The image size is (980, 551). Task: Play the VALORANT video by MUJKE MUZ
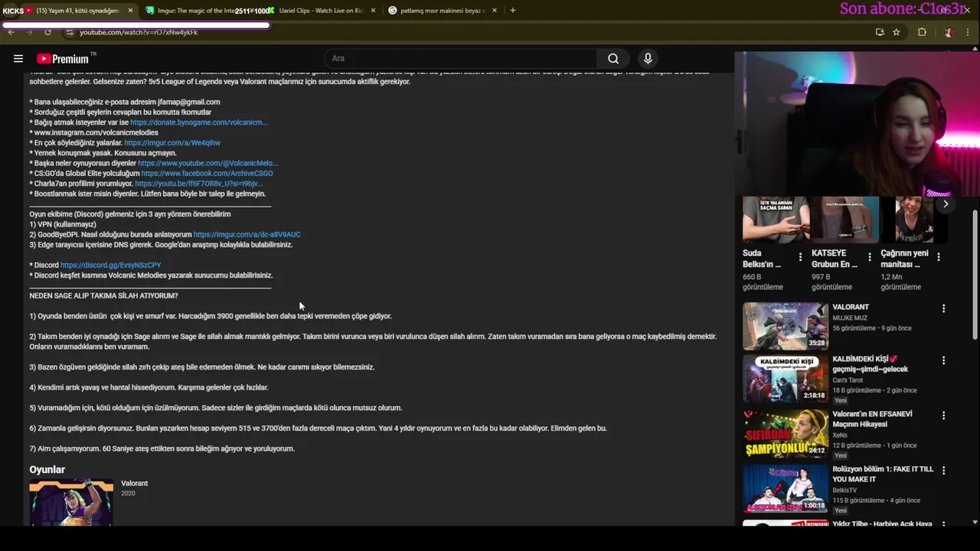785,325
